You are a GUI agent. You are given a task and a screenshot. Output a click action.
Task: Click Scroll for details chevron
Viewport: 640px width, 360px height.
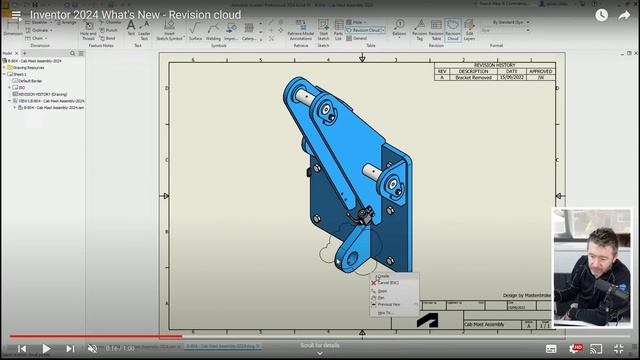point(320,353)
